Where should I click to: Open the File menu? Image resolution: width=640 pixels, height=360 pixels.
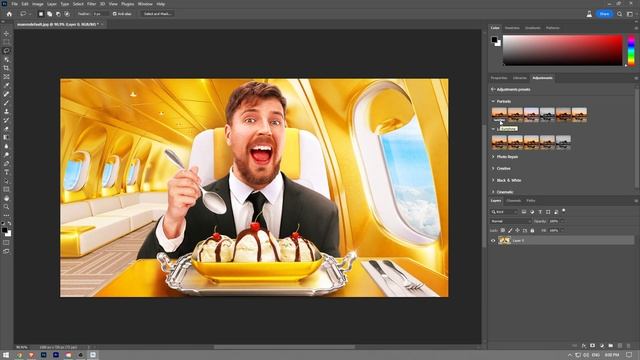tap(14, 4)
